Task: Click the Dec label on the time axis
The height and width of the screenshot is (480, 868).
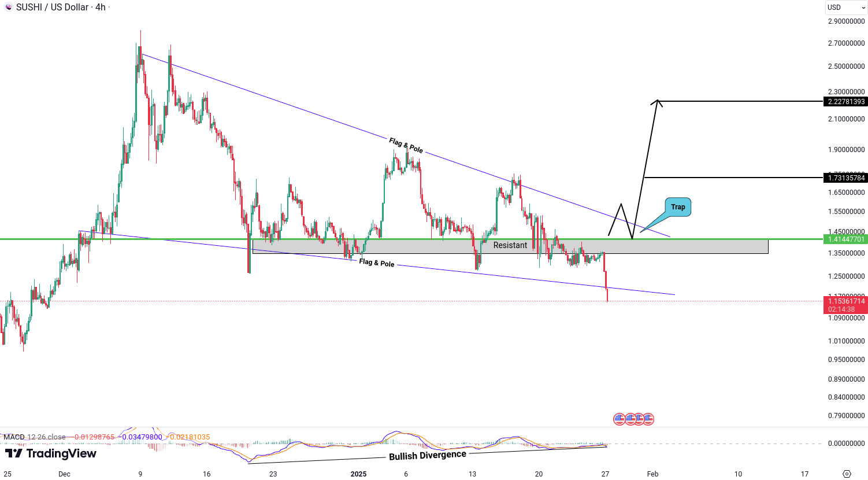Action: pos(64,474)
